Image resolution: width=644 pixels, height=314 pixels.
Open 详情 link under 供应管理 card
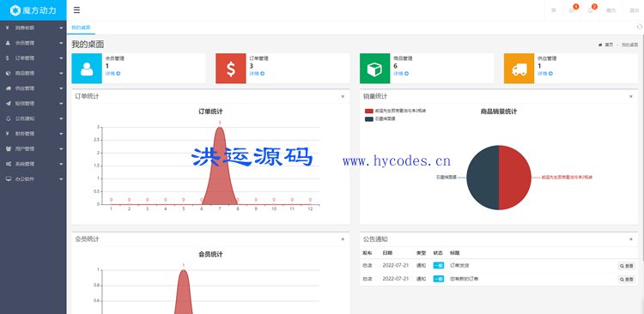pyautogui.click(x=545, y=74)
